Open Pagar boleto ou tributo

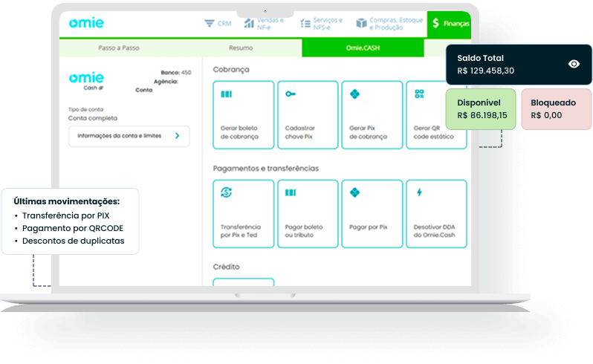308,214
